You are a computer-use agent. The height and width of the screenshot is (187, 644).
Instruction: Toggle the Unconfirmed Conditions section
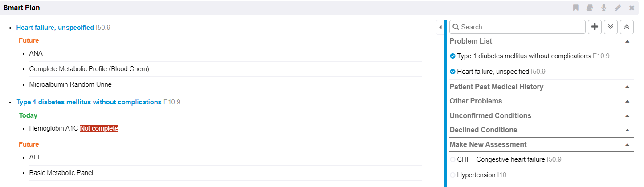[x=627, y=116]
